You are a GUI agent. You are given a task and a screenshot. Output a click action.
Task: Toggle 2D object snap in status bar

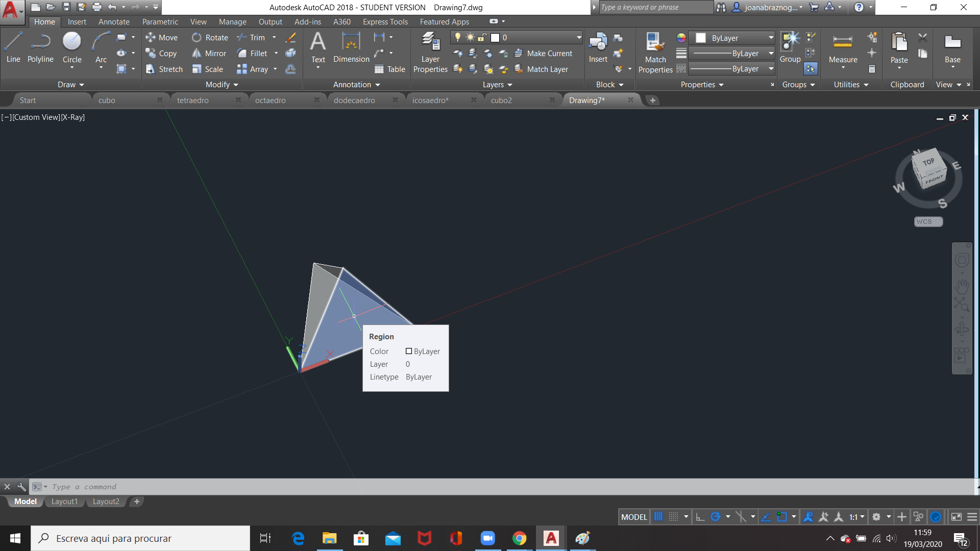[782, 517]
